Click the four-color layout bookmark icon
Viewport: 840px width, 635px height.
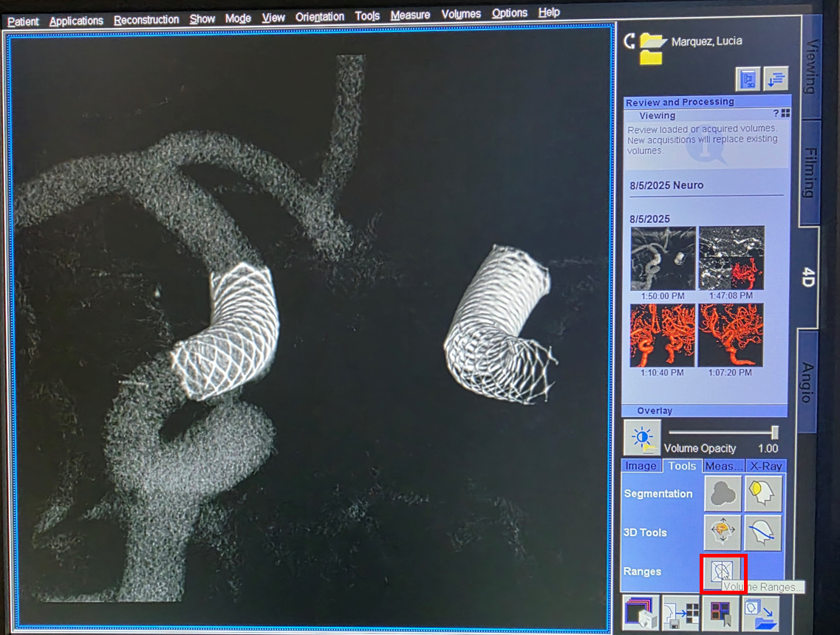click(x=720, y=614)
